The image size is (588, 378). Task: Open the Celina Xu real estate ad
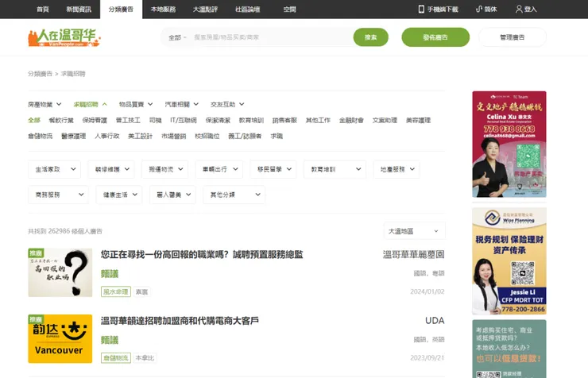point(509,145)
